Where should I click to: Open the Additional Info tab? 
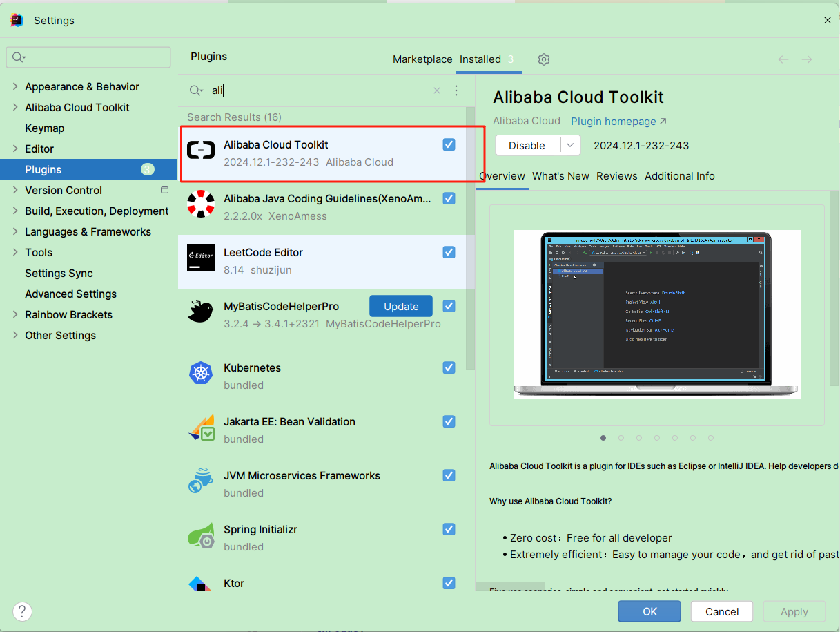coord(680,176)
